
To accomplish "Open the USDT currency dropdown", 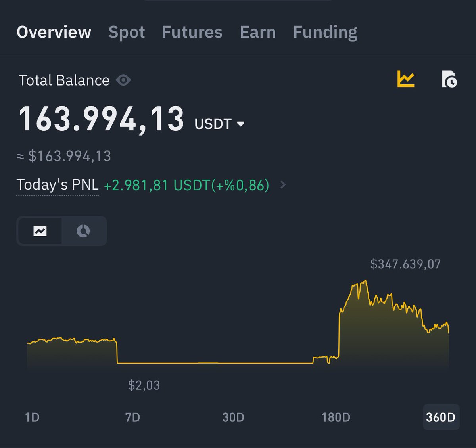I will (x=220, y=123).
